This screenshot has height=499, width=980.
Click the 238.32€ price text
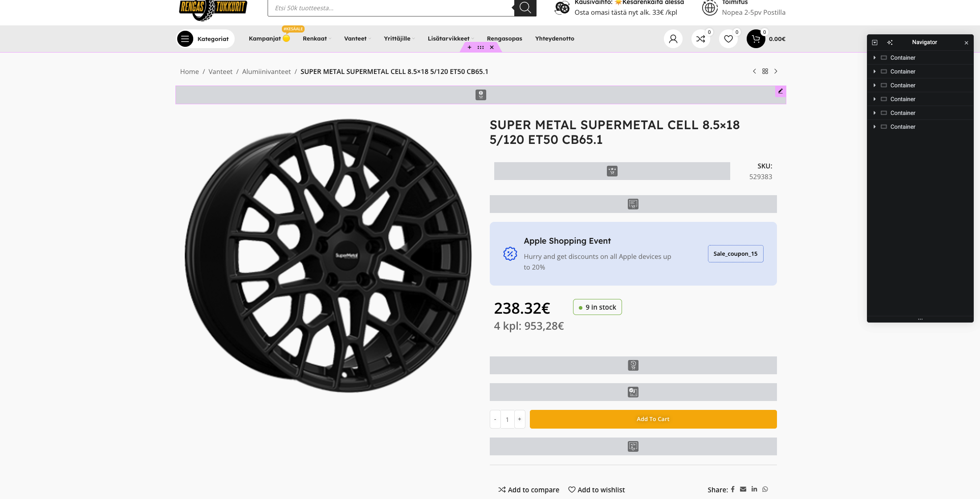pyautogui.click(x=522, y=308)
